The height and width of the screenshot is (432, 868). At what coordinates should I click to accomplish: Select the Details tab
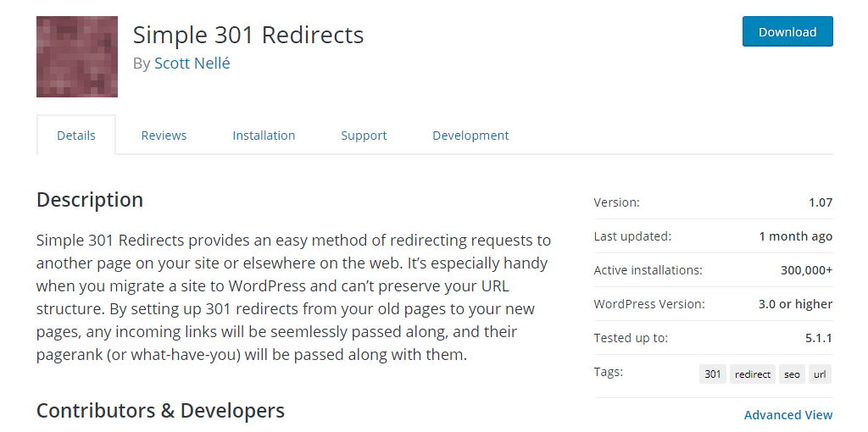coord(76,136)
